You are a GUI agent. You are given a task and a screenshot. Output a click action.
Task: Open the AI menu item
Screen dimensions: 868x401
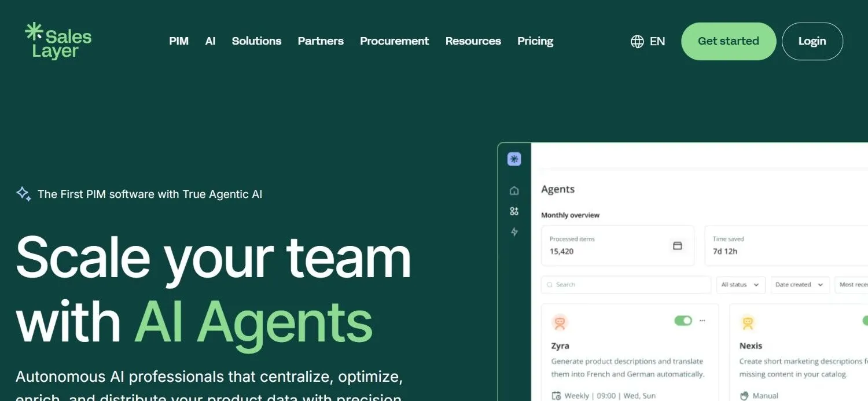pyautogui.click(x=210, y=41)
